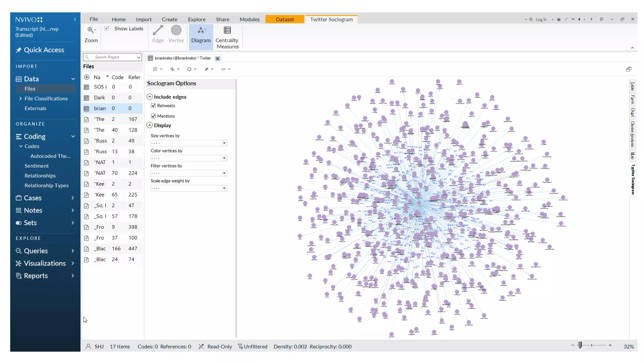Image resolution: width=644 pixels, height=362 pixels.
Task: Click the Log In link
Action: point(541,19)
